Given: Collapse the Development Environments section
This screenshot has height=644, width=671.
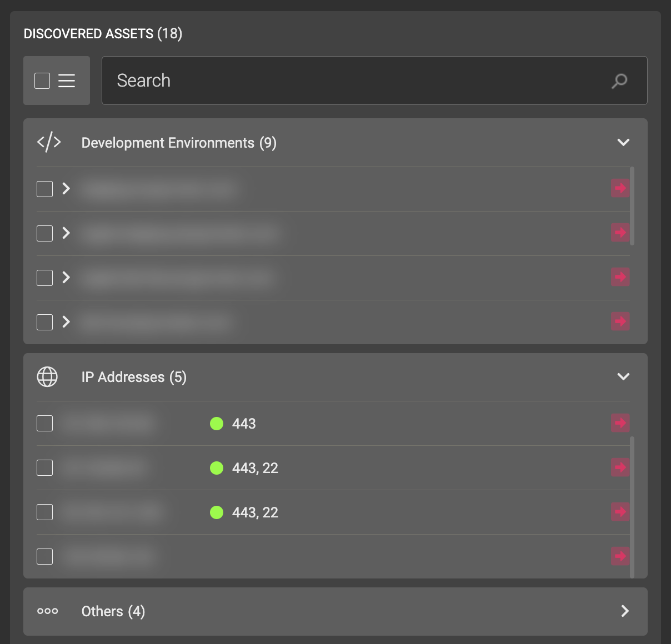Looking at the screenshot, I should click(623, 142).
